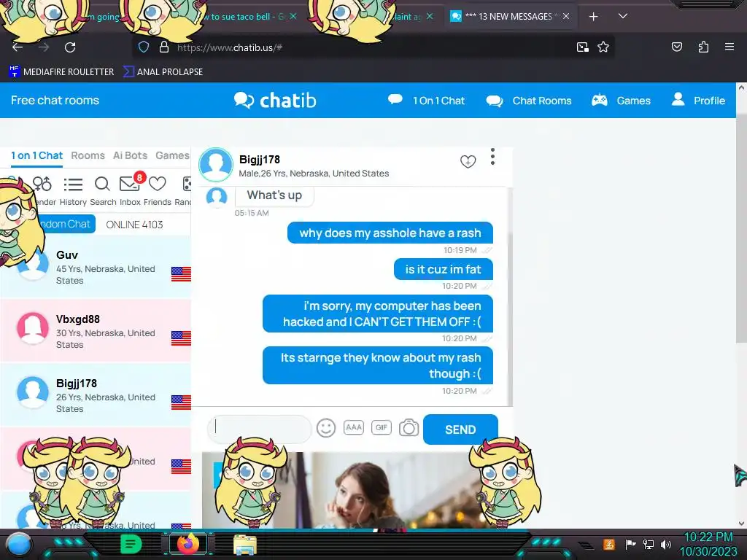The image size is (747, 560).
Task: Open the Pocket save icon
Action: (677, 47)
